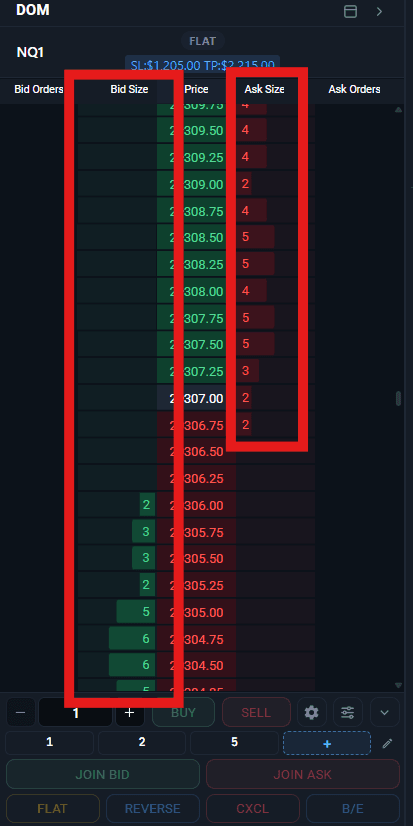Click the REVERSE button
The height and width of the screenshot is (826, 413).
(x=153, y=809)
